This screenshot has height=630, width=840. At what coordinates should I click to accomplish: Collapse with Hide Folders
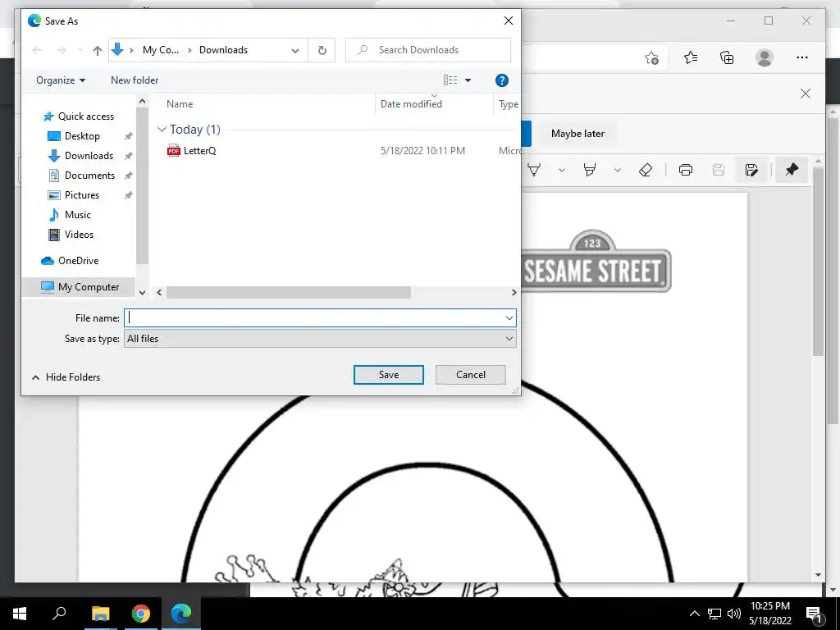click(x=66, y=377)
